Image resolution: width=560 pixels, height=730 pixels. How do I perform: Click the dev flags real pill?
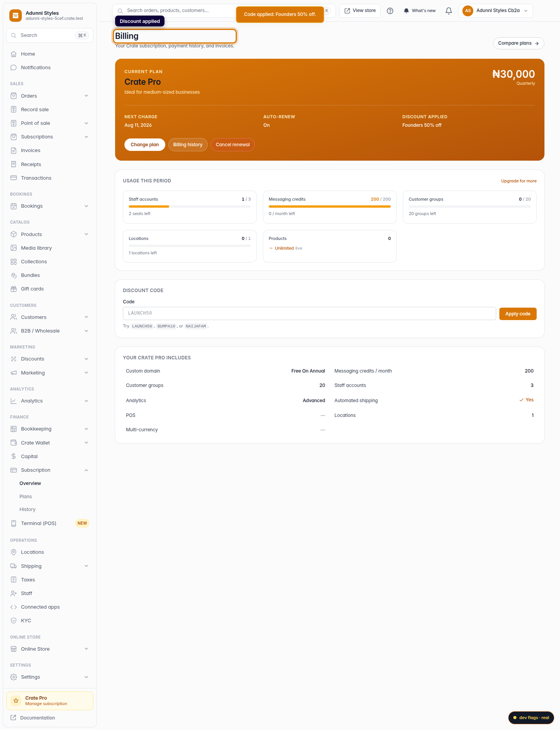coord(531,718)
